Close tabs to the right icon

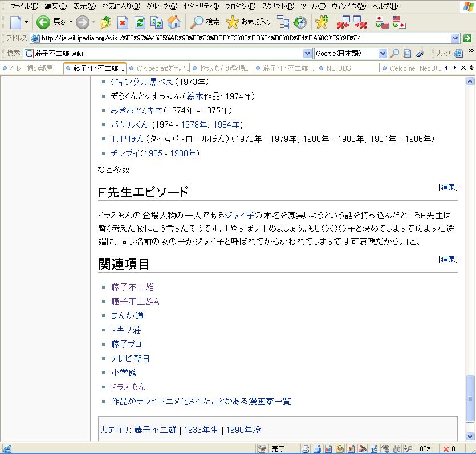pyautogui.click(x=360, y=22)
